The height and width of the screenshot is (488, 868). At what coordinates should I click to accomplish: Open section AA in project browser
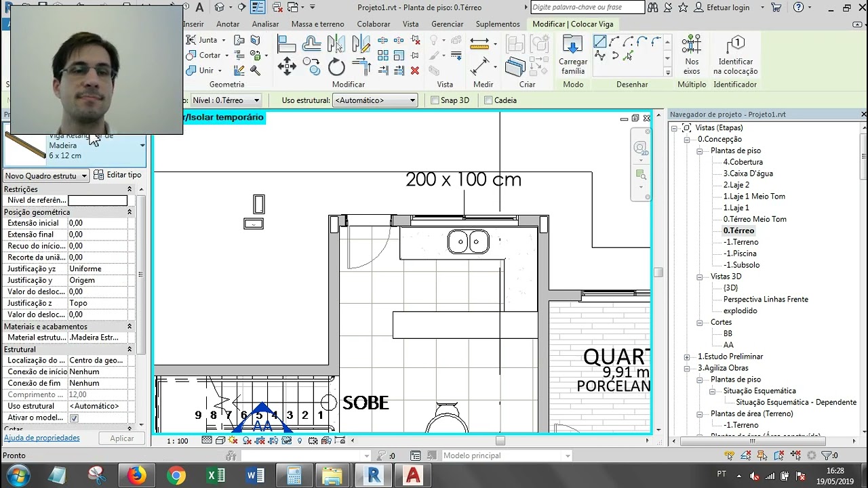pyautogui.click(x=728, y=345)
